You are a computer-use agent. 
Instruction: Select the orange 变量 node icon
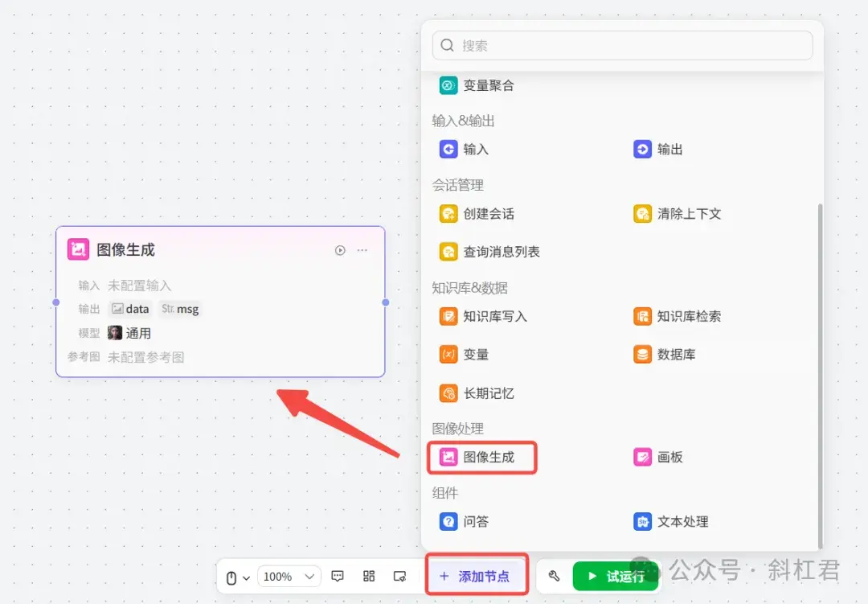tap(448, 354)
